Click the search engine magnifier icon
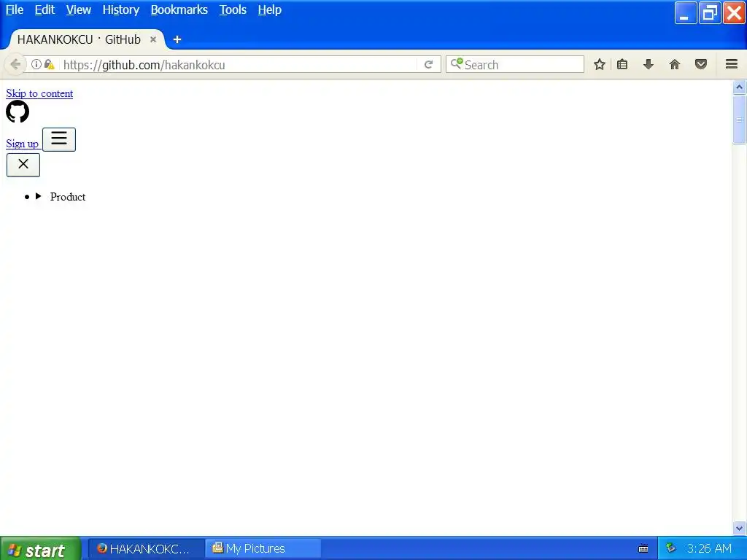 click(x=457, y=64)
